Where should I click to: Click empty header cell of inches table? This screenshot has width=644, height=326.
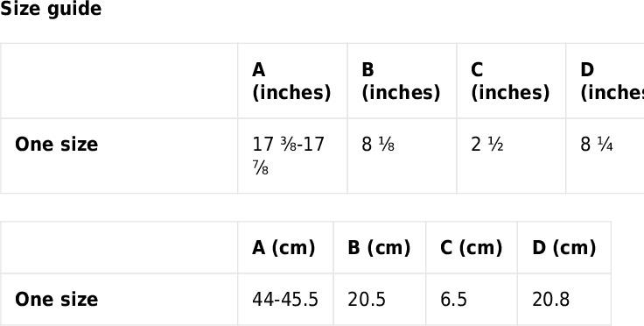119,81
